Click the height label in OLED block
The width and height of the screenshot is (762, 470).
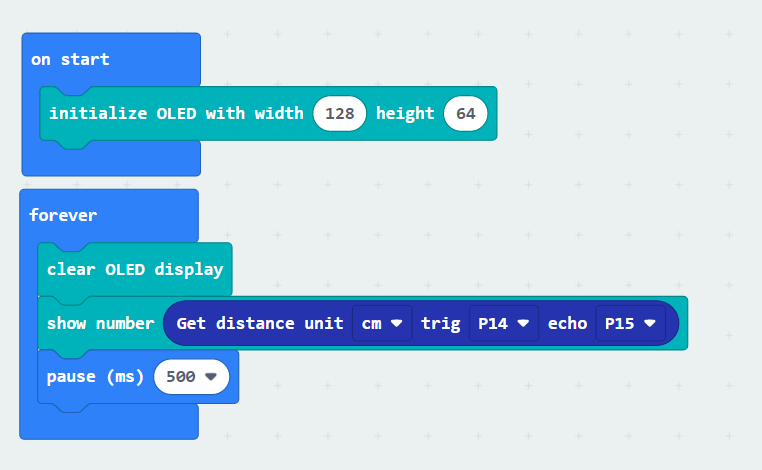pyautogui.click(x=405, y=114)
